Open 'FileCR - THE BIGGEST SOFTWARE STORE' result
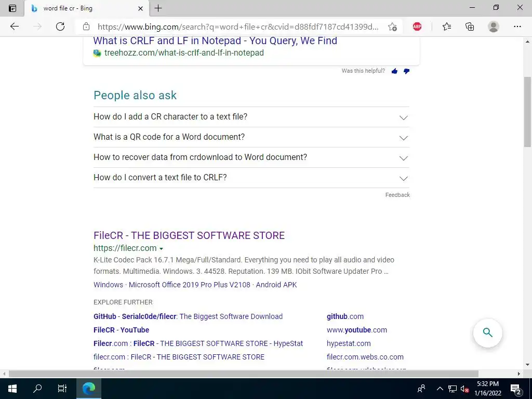The width and height of the screenshot is (532, 399). point(189,235)
